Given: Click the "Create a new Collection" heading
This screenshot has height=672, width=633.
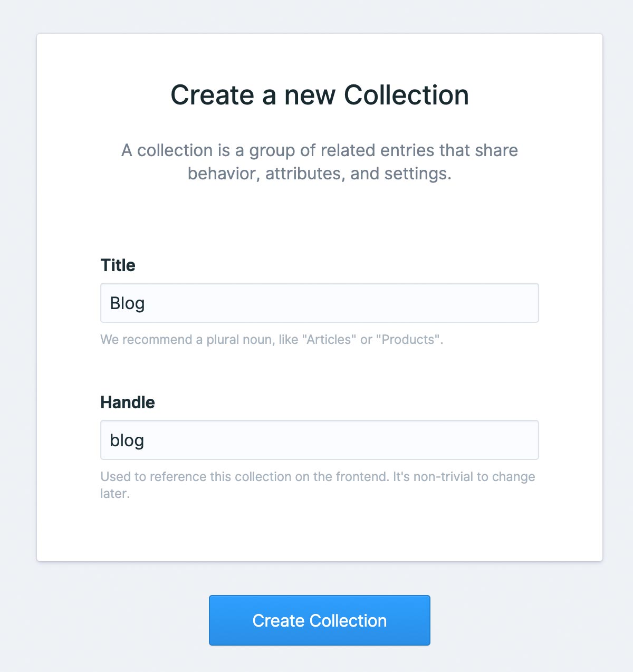Looking at the screenshot, I should tap(319, 95).
